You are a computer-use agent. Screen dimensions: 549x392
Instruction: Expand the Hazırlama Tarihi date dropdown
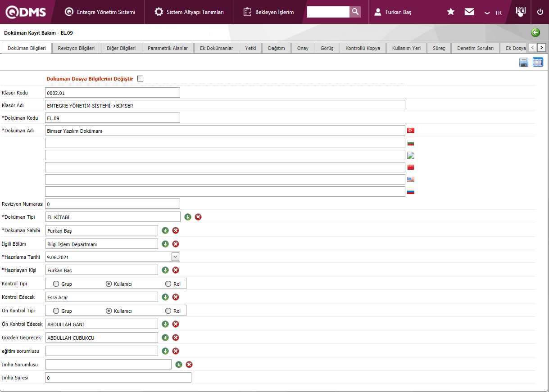pos(176,257)
